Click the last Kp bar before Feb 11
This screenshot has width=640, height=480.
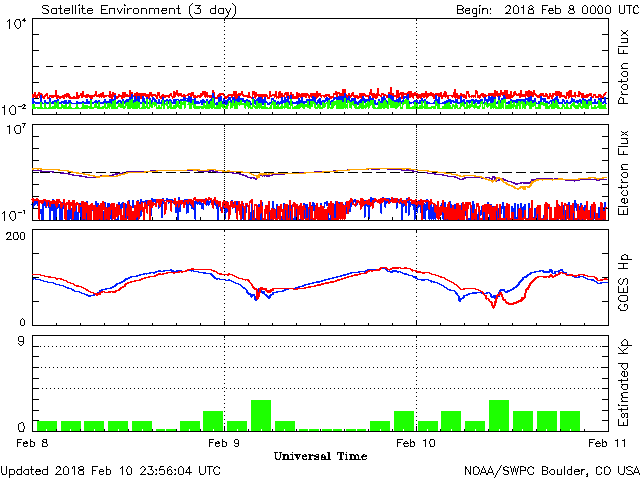[570, 421]
